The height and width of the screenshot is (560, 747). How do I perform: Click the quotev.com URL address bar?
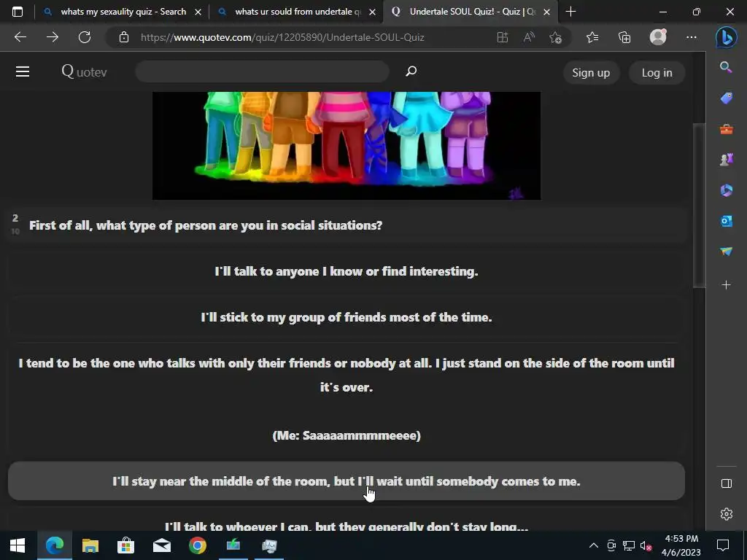[x=282, y=37]
